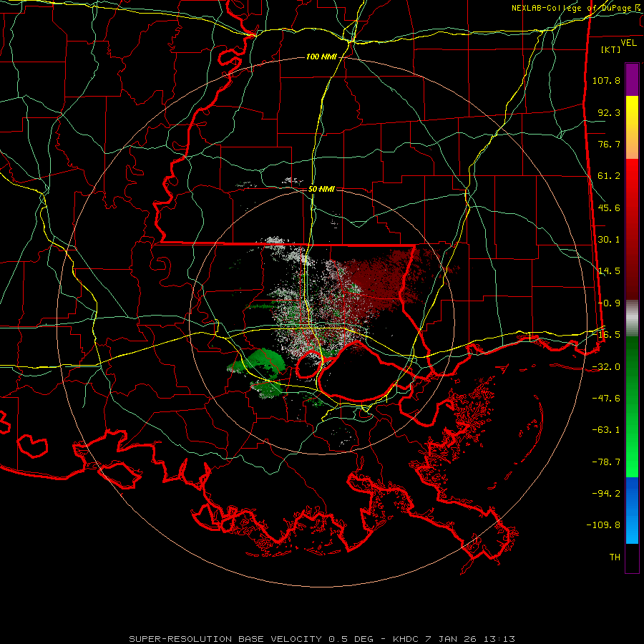Click the 45.6 velocity scale value
Viewport: 644px width, 644px height.
pos(609,208)
